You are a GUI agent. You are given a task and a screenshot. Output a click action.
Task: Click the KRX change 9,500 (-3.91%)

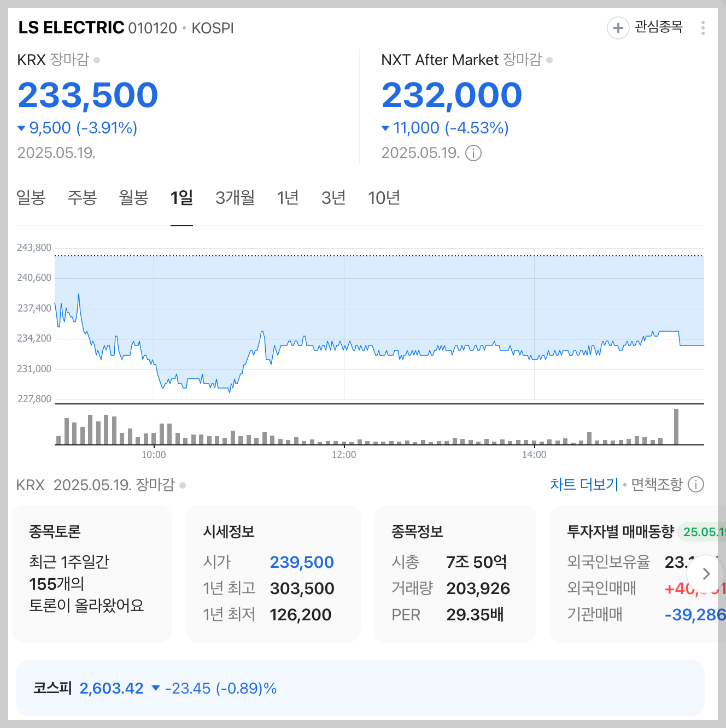coord(78,128)
